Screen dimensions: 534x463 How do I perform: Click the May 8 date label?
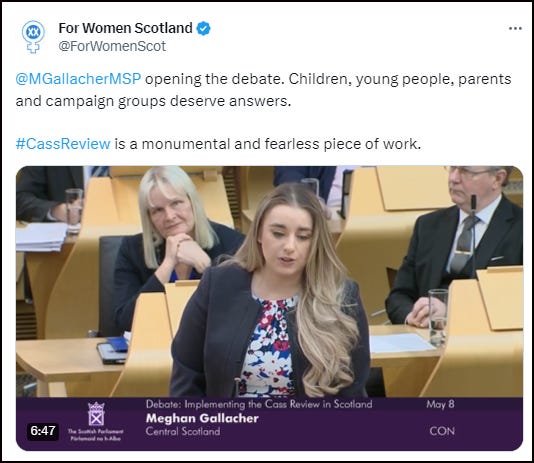click(440, 404)
